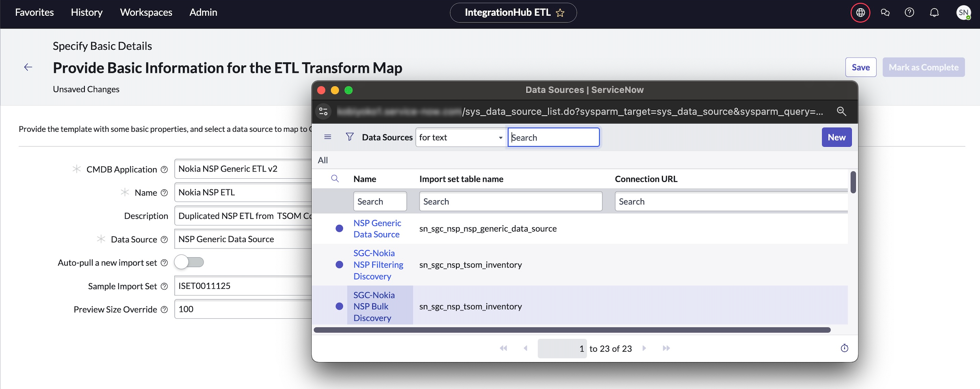980x389 pixels.
Task: Show help for Preview Size Override
Action: pyautogui.click(x=164, y=310)
